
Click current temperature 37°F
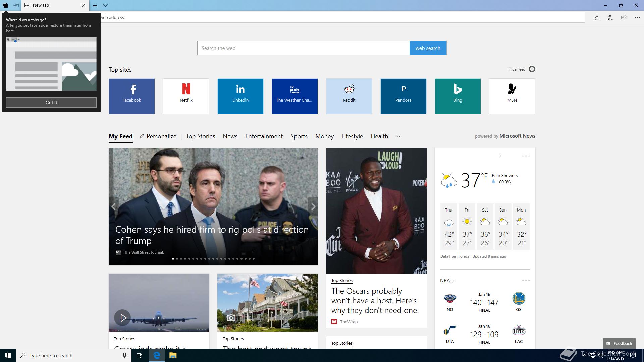coord(474,180)
